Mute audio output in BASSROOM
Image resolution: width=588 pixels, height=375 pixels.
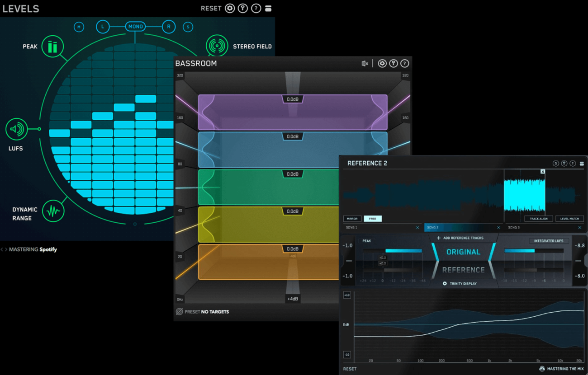365,63
